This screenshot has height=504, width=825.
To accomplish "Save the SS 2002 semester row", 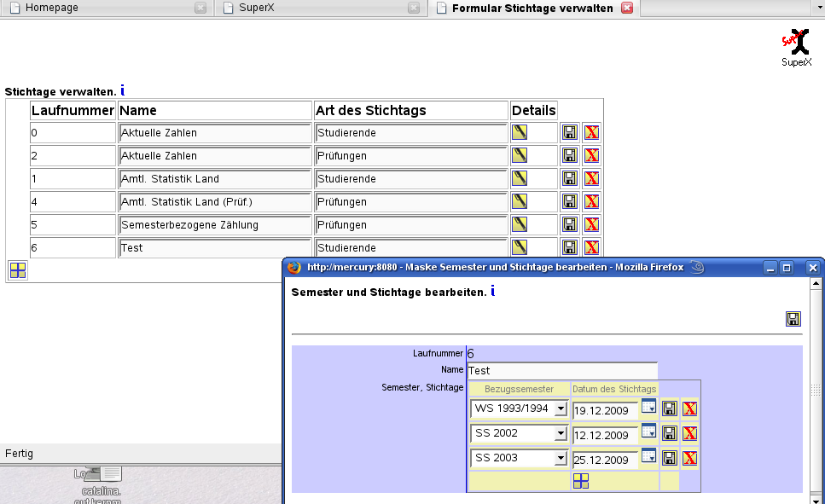I will pyautogui.click(x=670, y=433).
